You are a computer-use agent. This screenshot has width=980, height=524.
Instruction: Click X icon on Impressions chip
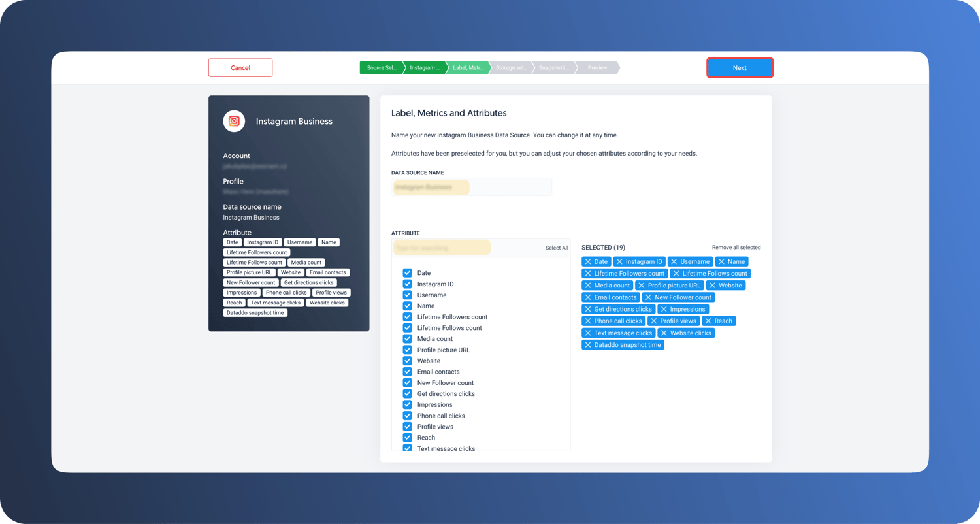(664, 309)
